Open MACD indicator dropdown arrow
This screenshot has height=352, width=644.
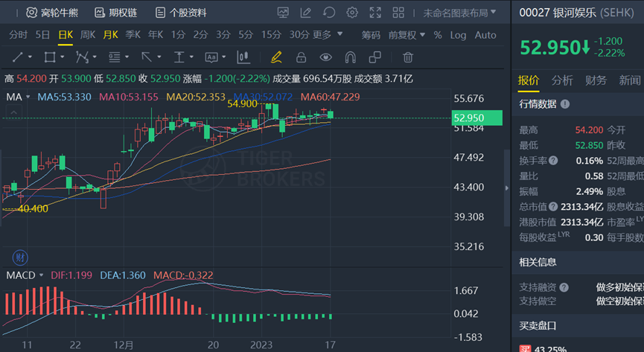coord(41,275)
